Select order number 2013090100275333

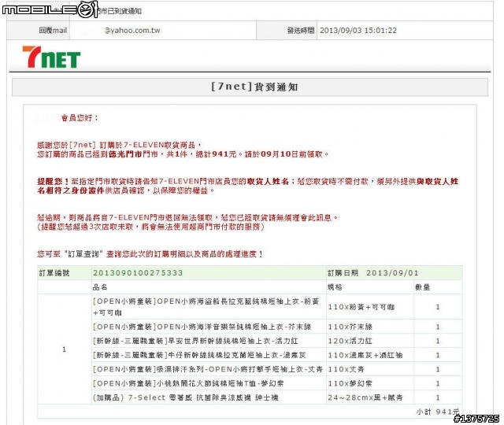click(138, 273)
